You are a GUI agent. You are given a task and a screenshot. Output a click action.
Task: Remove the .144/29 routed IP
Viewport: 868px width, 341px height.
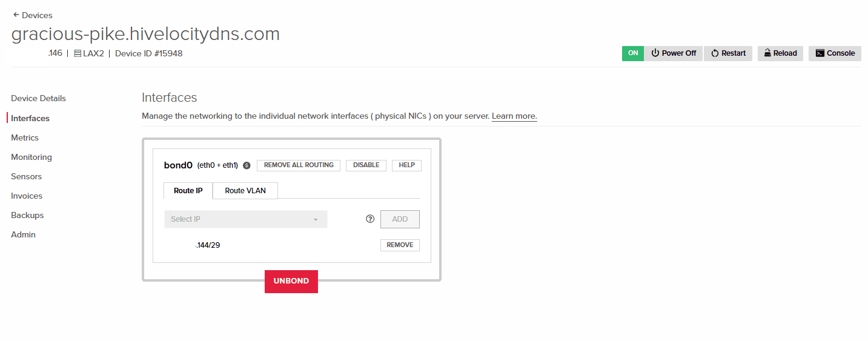tap(400, 245)
